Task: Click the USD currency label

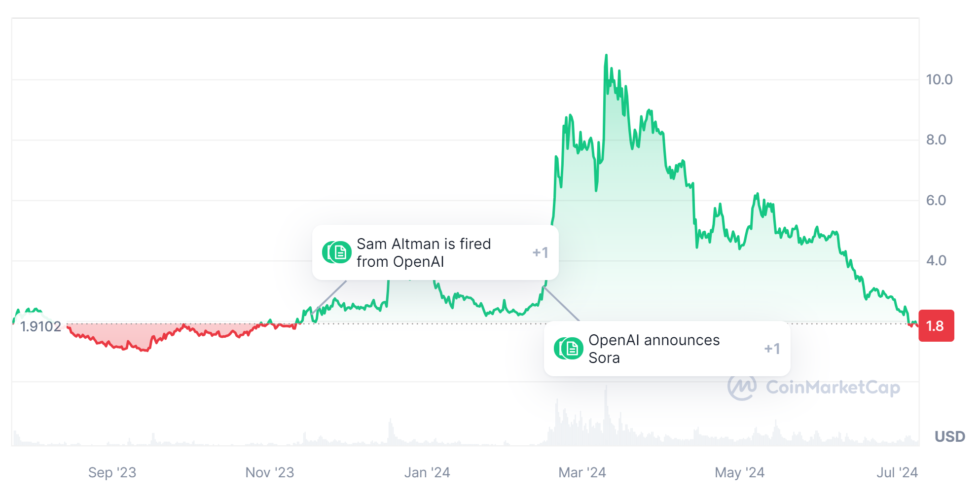Action: [x=949, y=436]
